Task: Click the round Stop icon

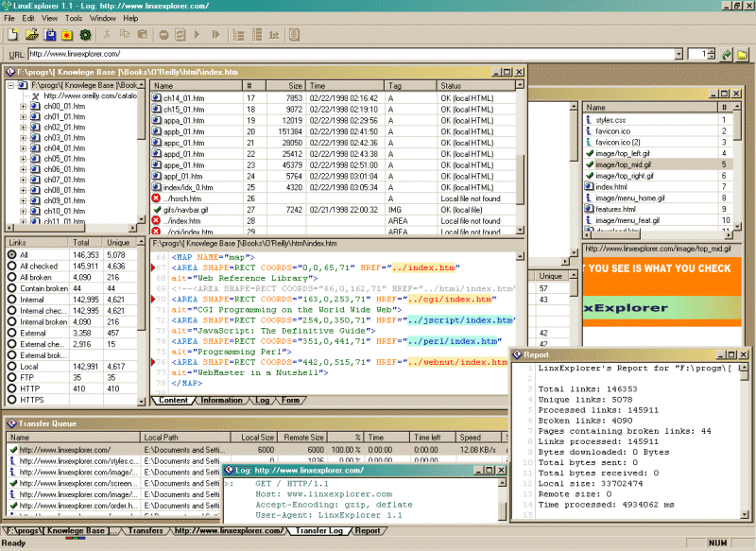Action: [163, 35]
